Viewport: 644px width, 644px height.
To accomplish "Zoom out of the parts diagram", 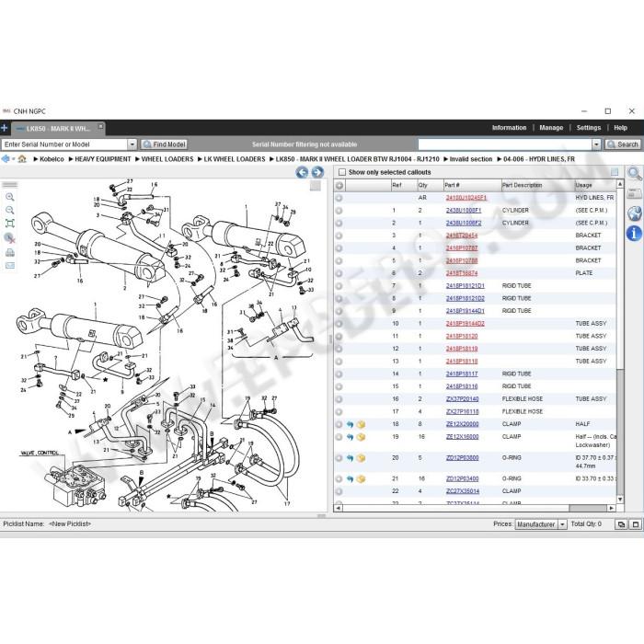I will pyautogui.click(x=10, y=211).
